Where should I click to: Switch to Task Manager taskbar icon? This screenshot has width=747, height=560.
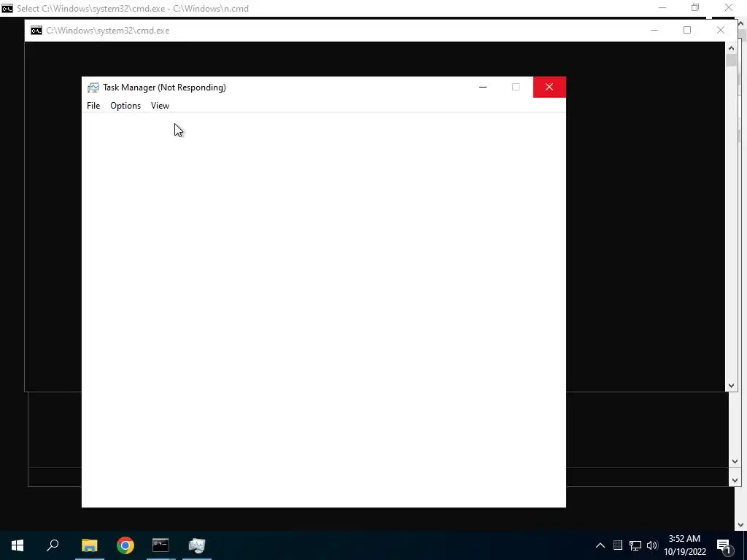(x=197, y=545)
